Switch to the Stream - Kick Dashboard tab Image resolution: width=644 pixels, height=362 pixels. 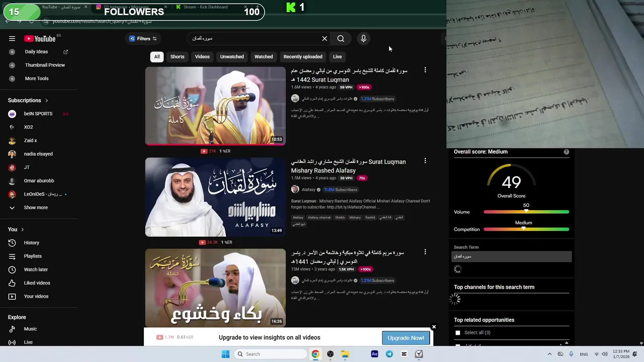(x=211, y=7)
